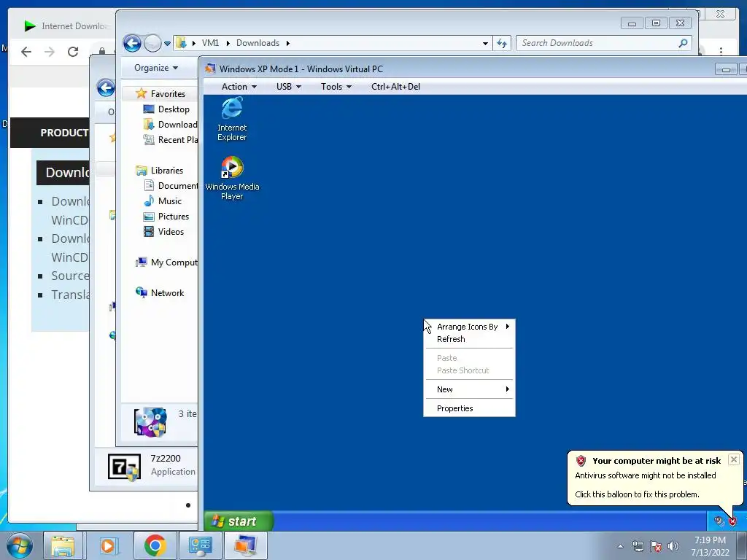
Task: Open the Tools menu of Virtual PC
Action: pyautogui.click(x=336, y=87)
